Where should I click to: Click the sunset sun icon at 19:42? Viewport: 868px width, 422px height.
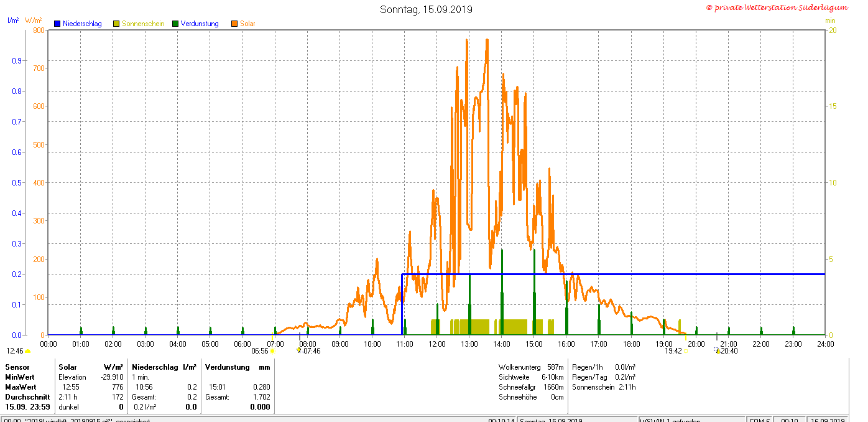[685, 351]
